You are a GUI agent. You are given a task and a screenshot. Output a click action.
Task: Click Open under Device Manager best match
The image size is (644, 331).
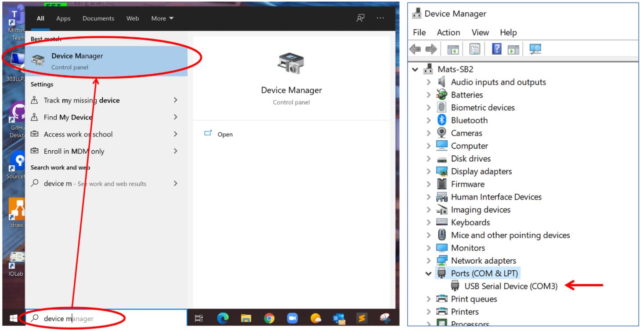pos(225,134)
